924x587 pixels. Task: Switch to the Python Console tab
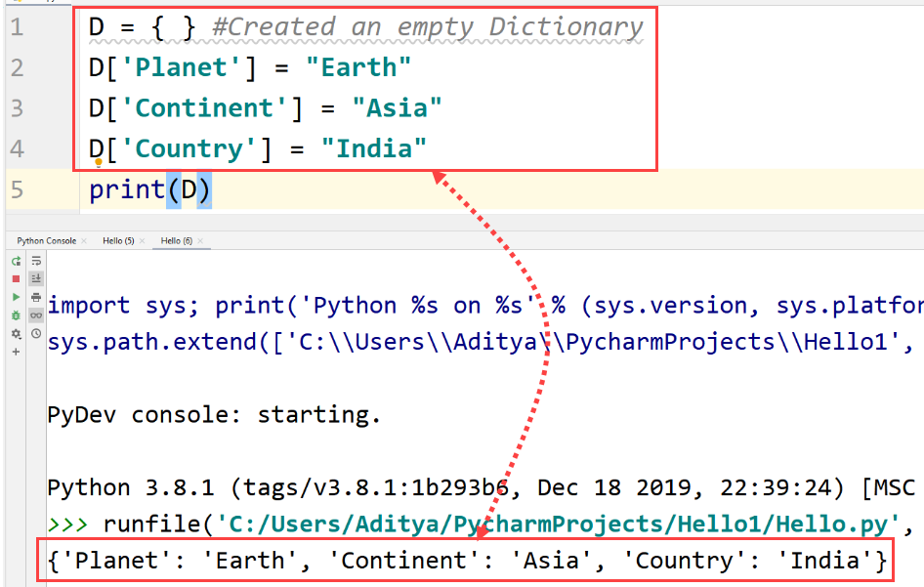tap(47, 240)
